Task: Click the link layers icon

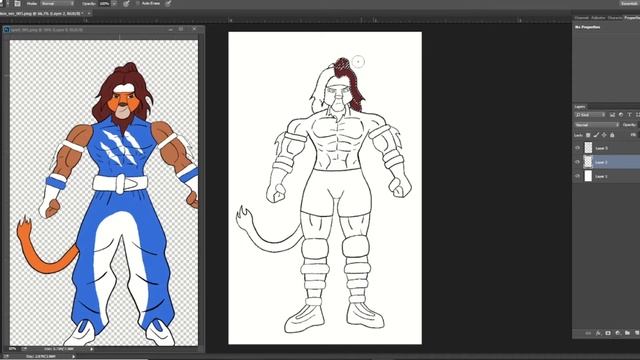Action: point(588,333)
